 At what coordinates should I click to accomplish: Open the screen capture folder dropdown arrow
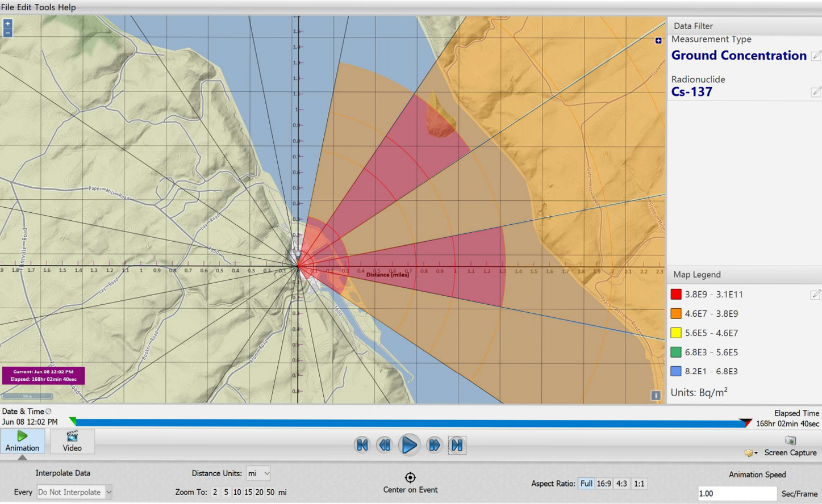coord(756,453)
